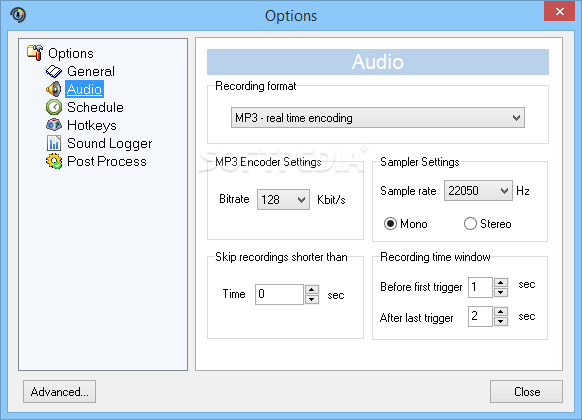The height and width of the screenshot is (420, 582).
Task: Click the Bitrate label
Action: pyautogui.click(x=234, y=199)
